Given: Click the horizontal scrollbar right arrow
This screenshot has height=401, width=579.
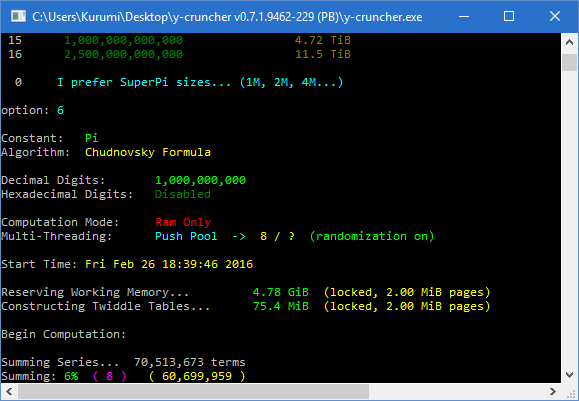Looking at the screenshot, I should 553,391.
